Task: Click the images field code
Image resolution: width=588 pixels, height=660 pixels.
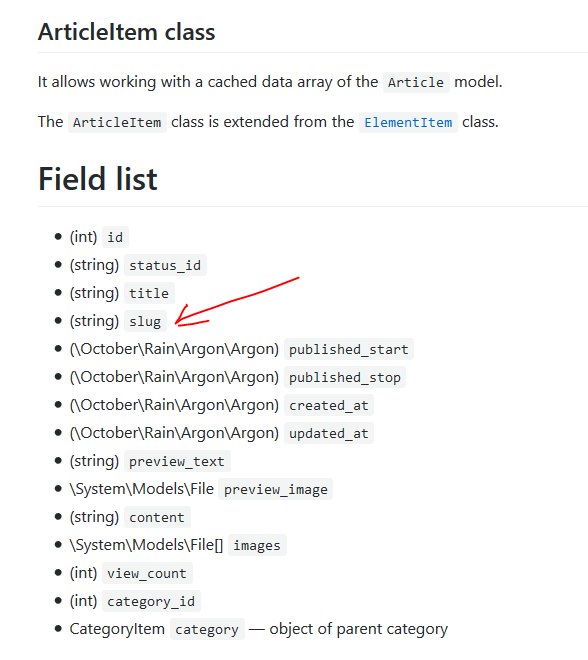Action: click(x=257, y=546)
